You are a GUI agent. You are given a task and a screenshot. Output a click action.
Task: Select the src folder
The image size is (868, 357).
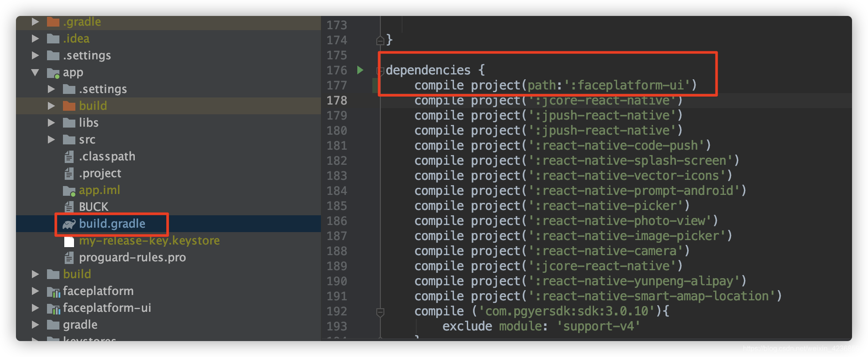[87, 140]
